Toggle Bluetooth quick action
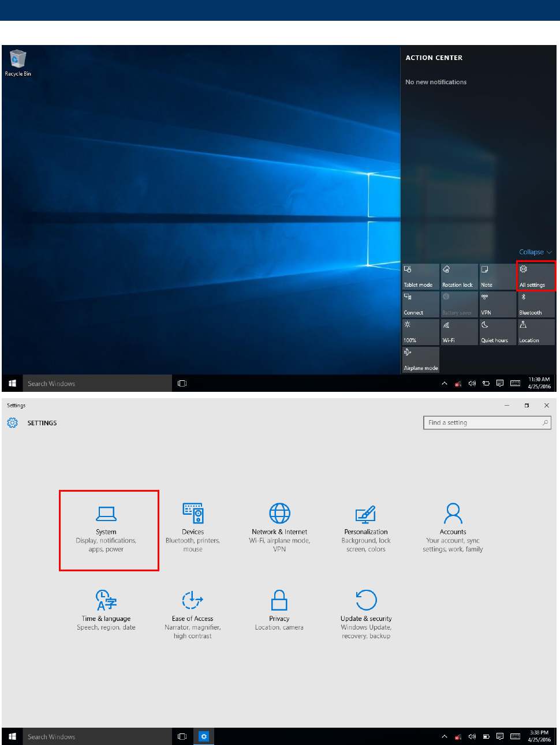The image size is (560, 745). click(536, 304)
